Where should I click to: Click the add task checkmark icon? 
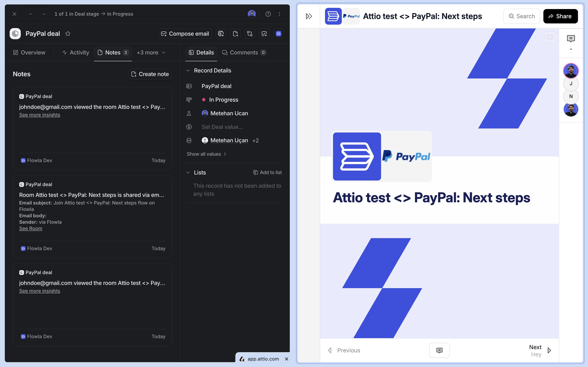click(x=264, y=34)
